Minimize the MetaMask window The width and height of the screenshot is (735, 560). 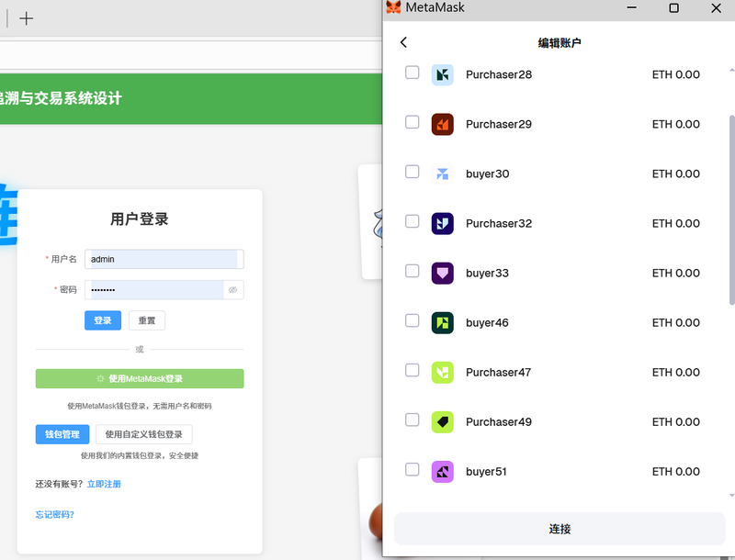point(631,8)
